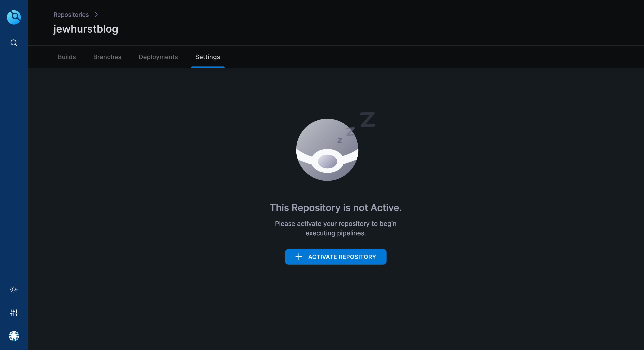Open search from the sidebar magnifier icon
Screen dimensions: 644x350
click(14, 43)
